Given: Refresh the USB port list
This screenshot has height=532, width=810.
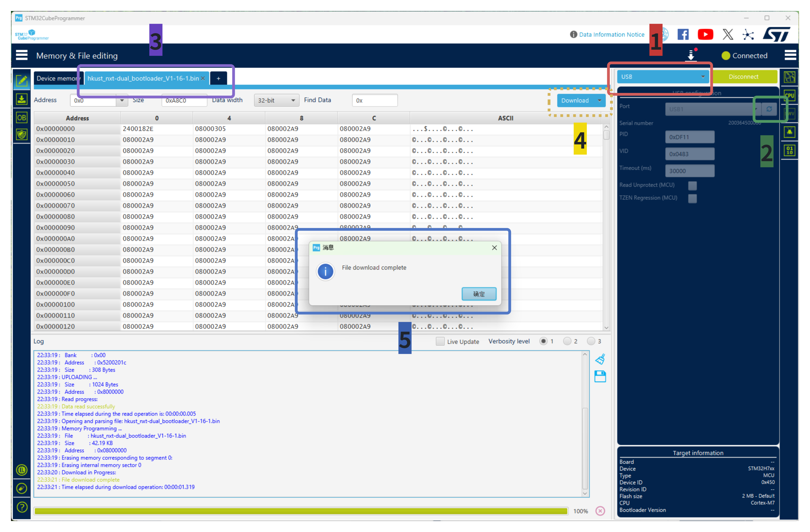Looking at the screenshot, I should (769, 109).
